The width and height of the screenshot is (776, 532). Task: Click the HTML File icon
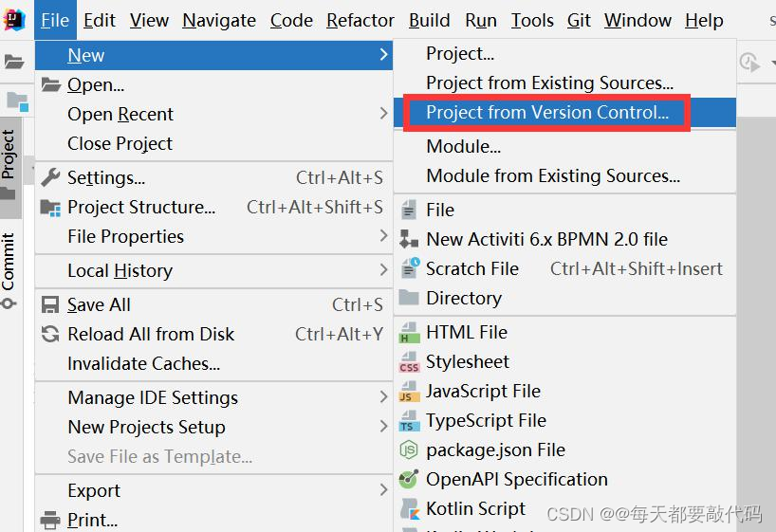409,333
